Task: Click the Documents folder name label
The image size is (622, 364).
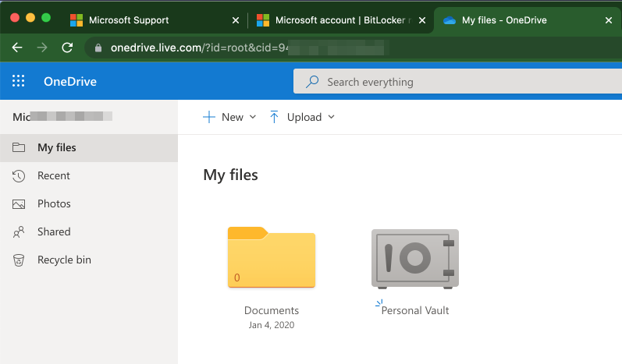Action: click(x=272, y=310)
